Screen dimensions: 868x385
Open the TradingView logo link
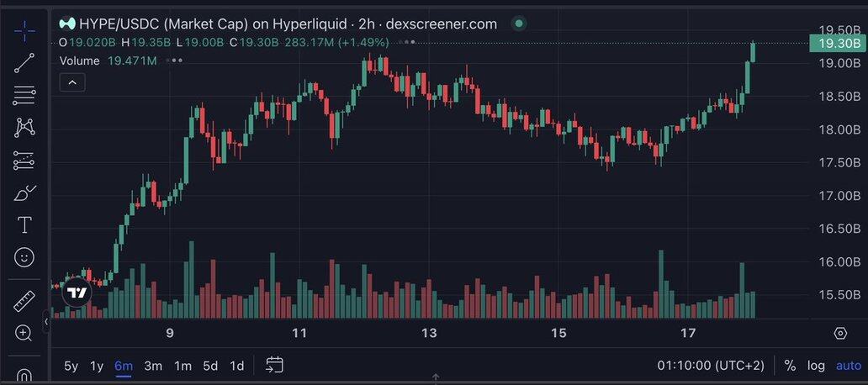(77, 293)
